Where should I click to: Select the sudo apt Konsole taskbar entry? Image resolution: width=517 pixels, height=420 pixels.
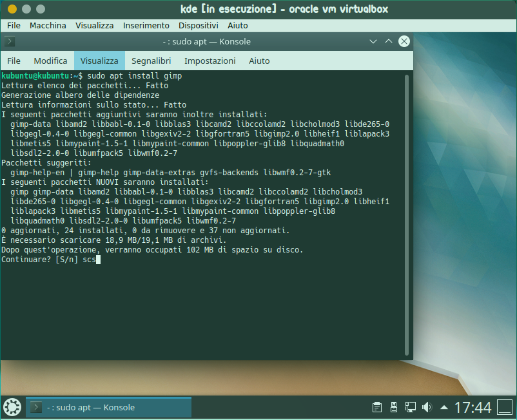(108, 408)
